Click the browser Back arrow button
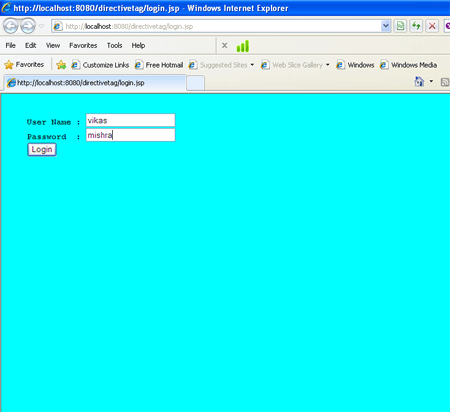The image size is (450, 412). (10, 26)
